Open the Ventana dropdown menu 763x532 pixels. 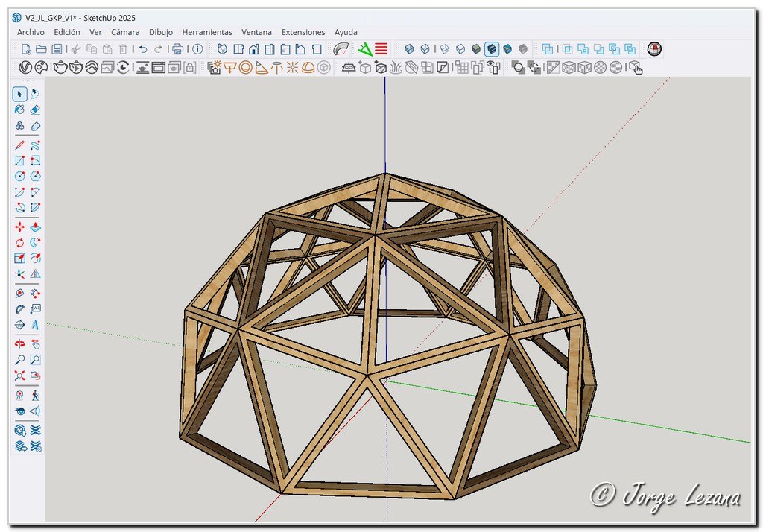[257, 32]
